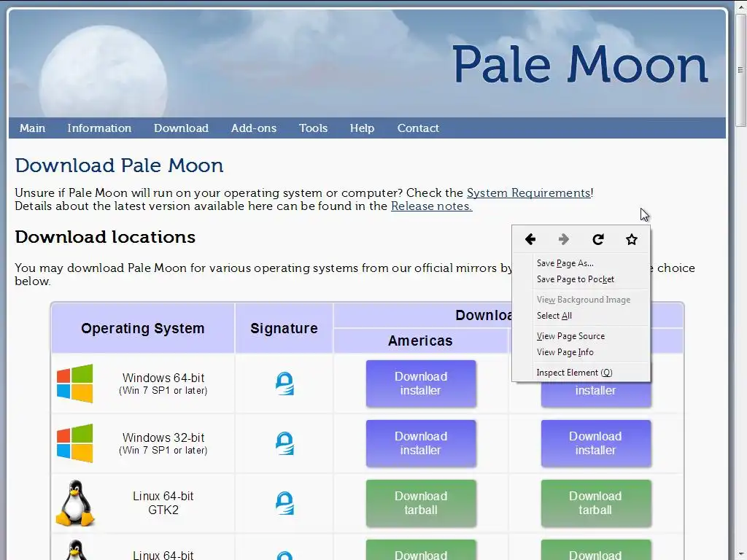Screen dimensions: 747x560
Task: Download Windows 32-bit installer from Americas
Action: (x=421, y=443)
